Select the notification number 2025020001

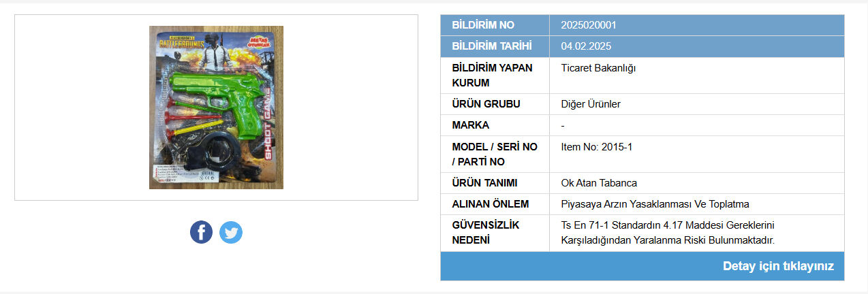(589, 25)
